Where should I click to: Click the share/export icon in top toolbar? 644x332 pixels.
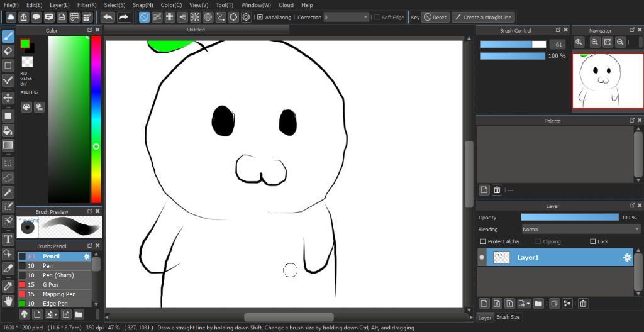pyautogui.click(x=23, y=17)
